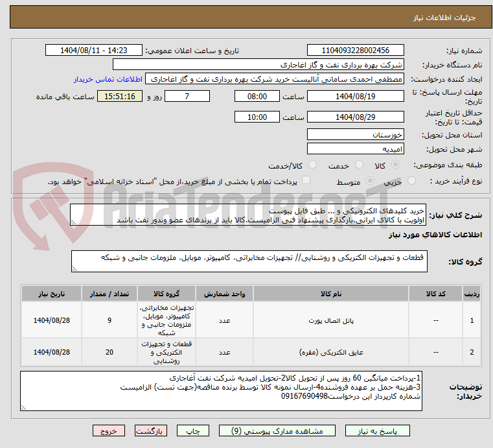Click the requester name field
This screenshot has width=493, height=448.
pos(275,79)
